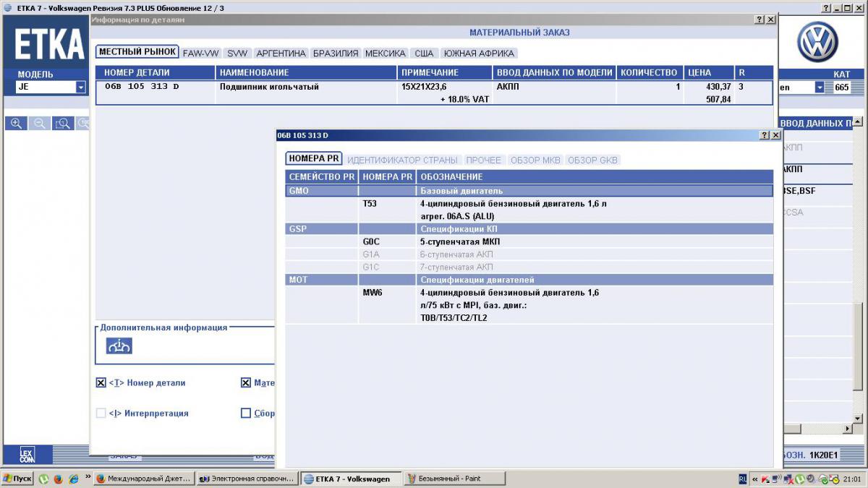
Task: Select the ОБЗОР GKB tab
Action: (593, 160)
